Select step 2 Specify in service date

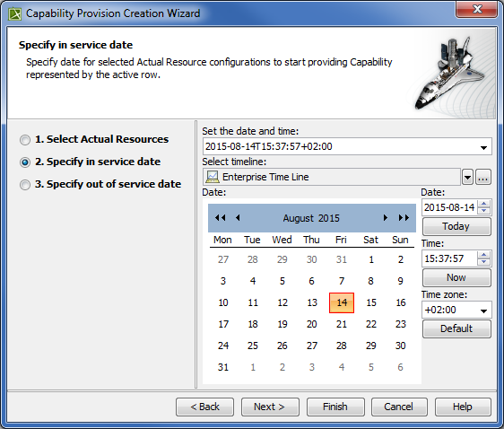click(25, 162)
